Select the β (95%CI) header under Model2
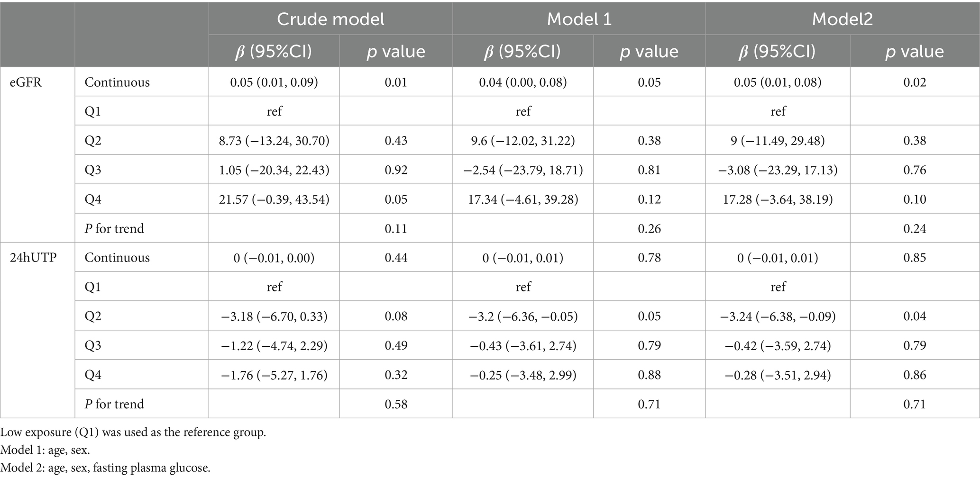The height and width of the screenshot is (478, 980). 777,52
